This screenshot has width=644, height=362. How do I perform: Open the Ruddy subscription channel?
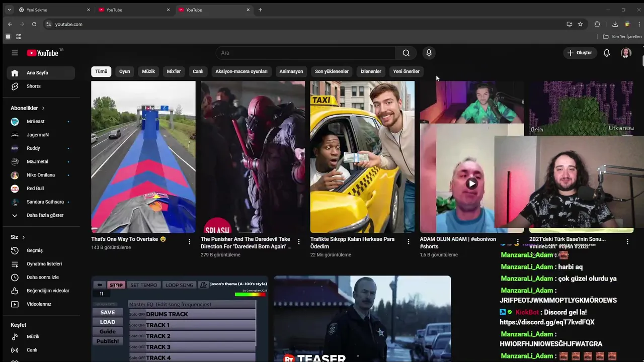tap(41, 148)
